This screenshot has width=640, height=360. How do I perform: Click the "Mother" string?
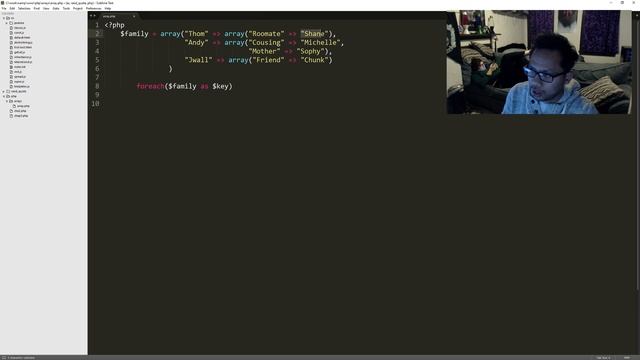[264, 51]
